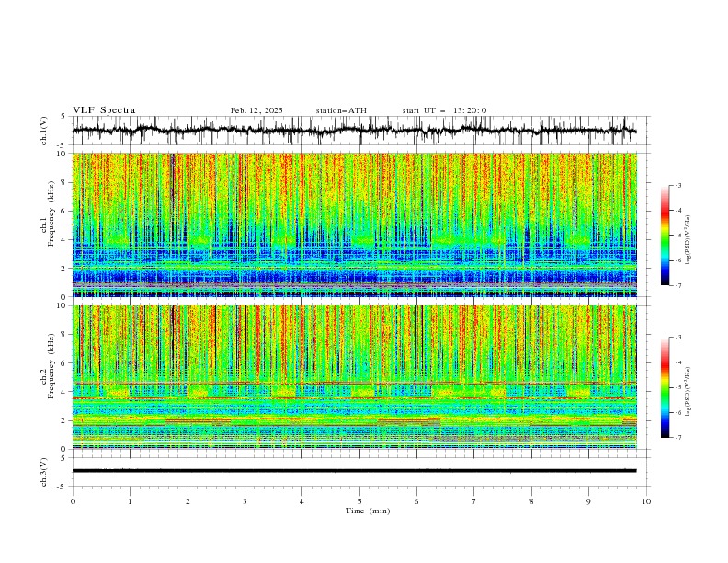Click the final time axis tick "10"
The width and height of the screenshot is (728, 563).
(x=646, y=501)
